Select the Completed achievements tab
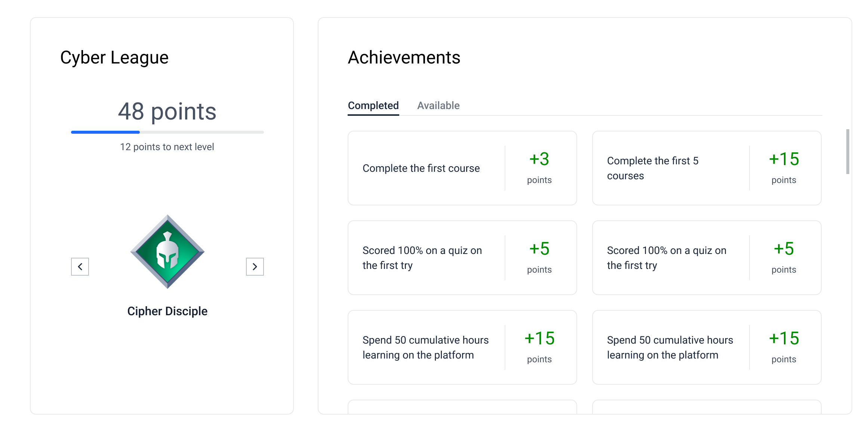 pos(373,106)
